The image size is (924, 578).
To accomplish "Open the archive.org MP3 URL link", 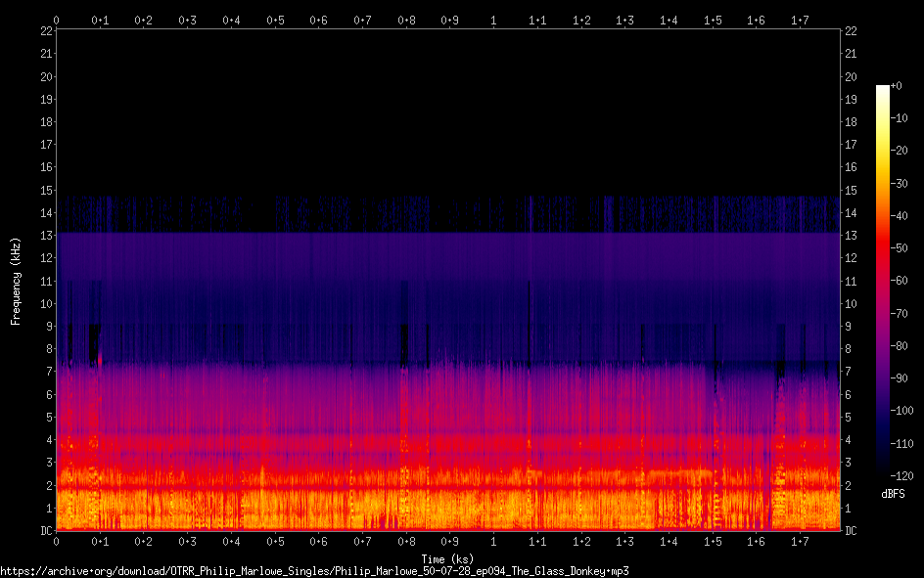I will [314, 570].
